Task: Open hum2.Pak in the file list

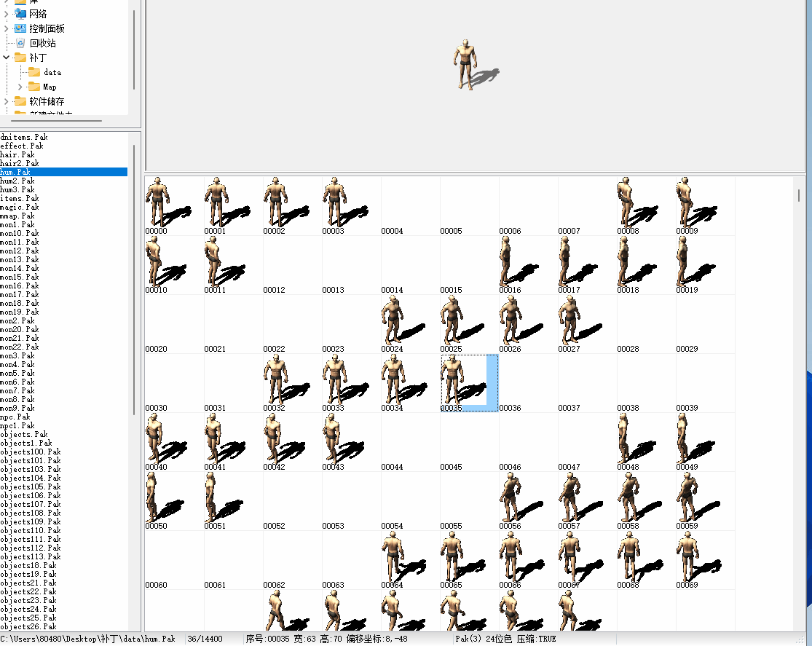Action: pyautogui.click(x=17, y=181)
